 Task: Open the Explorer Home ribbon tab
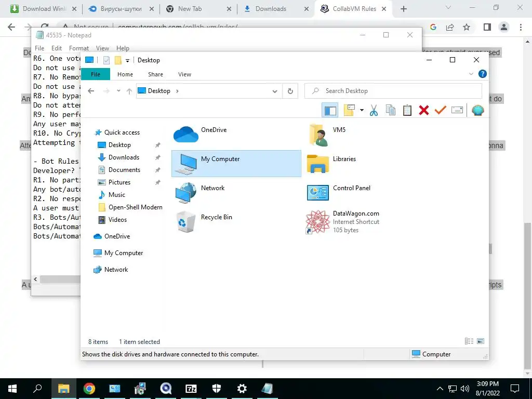pyautogui.click(x=125, y=74)
